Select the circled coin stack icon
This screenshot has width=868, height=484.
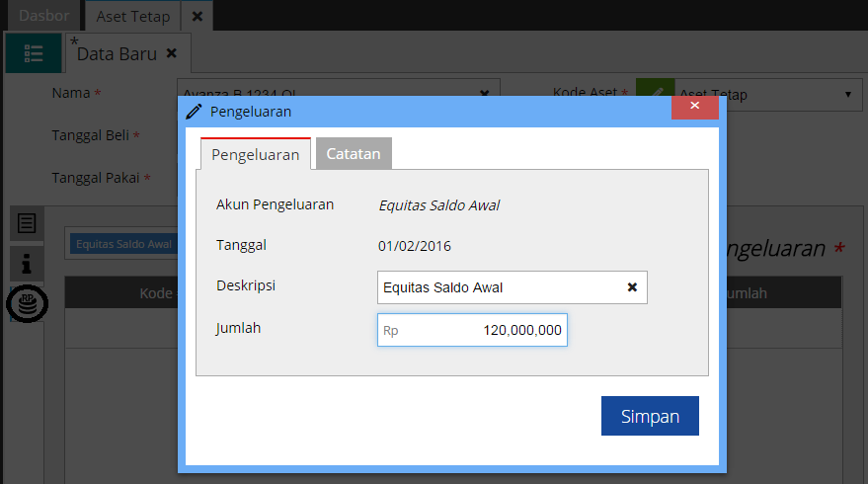[27, 303]
